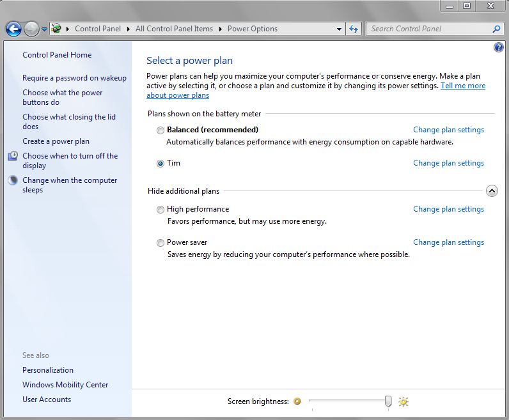Screen dimensions: 509x420
Task: Select the Balanced (recommended) plan
Action: point(160,130)
